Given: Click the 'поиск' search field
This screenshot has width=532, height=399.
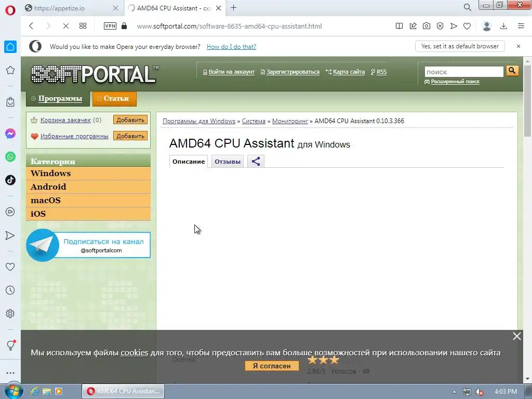Looking at the screenshot, I should click(464, 72).
